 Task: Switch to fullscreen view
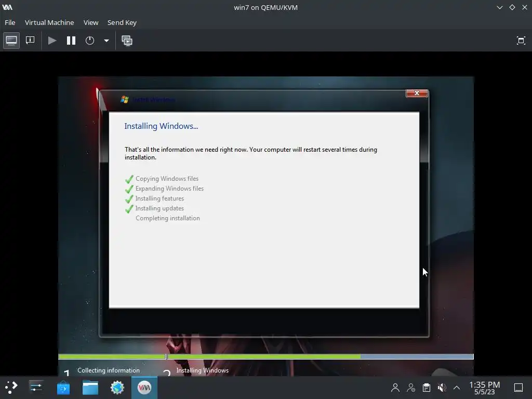coord(521,41)
